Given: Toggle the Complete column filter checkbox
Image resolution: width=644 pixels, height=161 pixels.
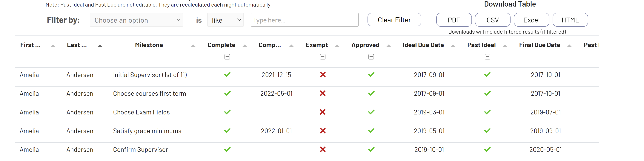Looking at the screenshot, I should tap(227, 57).
